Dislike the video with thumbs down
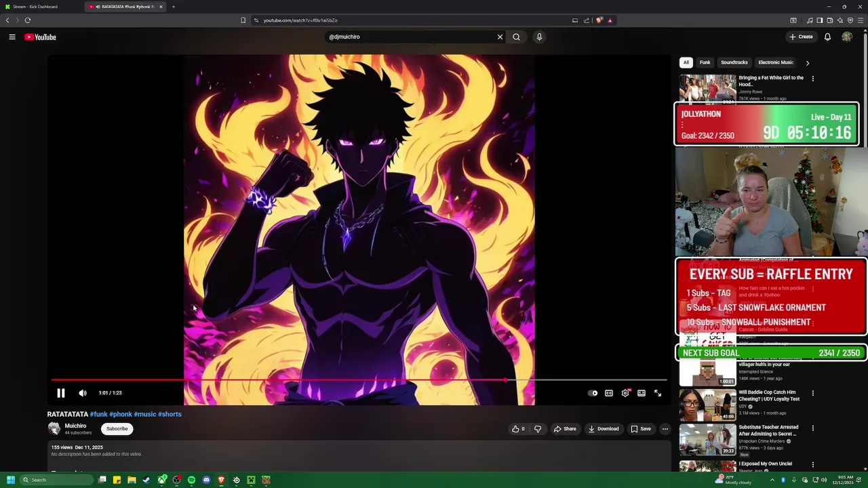Viewport: 868px width, 488px height. click(538, 429)
